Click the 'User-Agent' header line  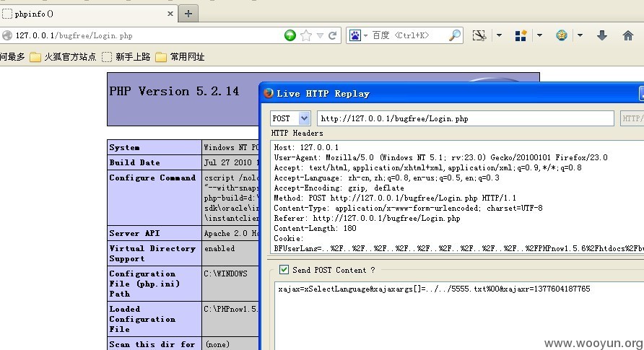[x=440, y=157]
